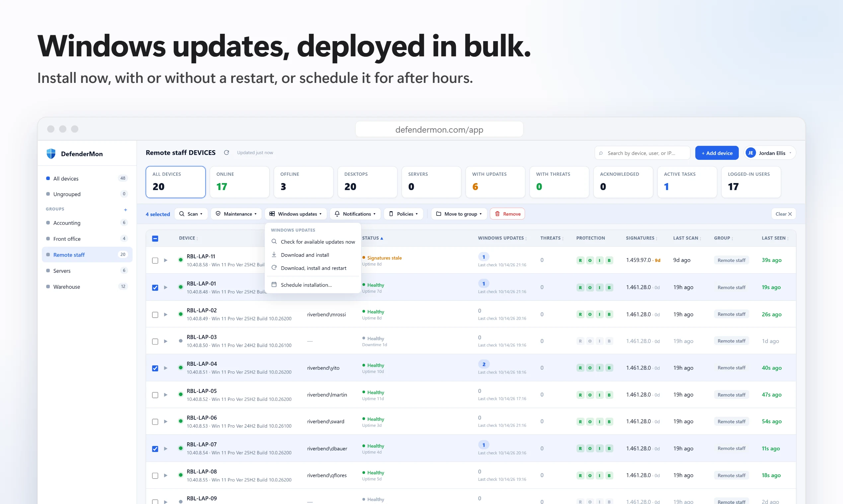Click the pending updates badge 2 for RBL-LAP-04
The image size is (843, 504).
click(x=484, y=364)
